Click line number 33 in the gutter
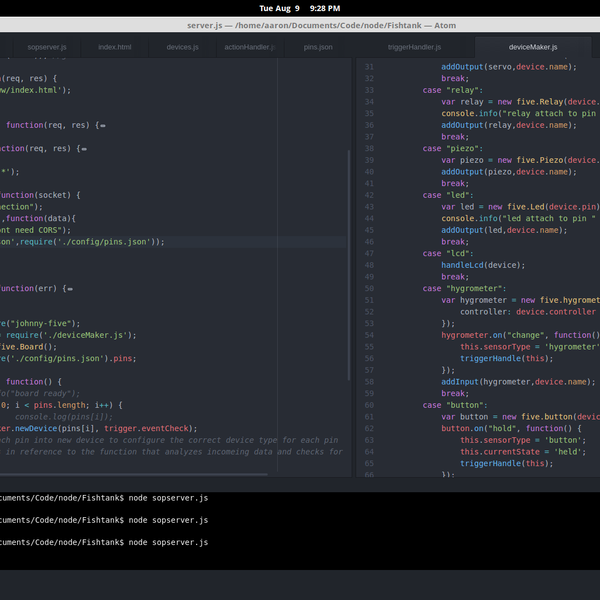The width and height of the screenshot is (600, 600). (x=369, y=90)
